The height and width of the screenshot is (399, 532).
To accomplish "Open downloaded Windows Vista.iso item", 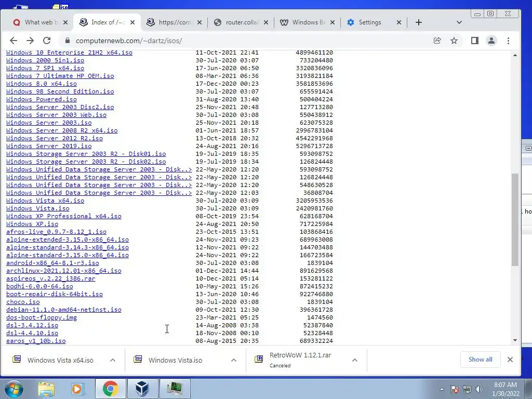I will 175,361.
